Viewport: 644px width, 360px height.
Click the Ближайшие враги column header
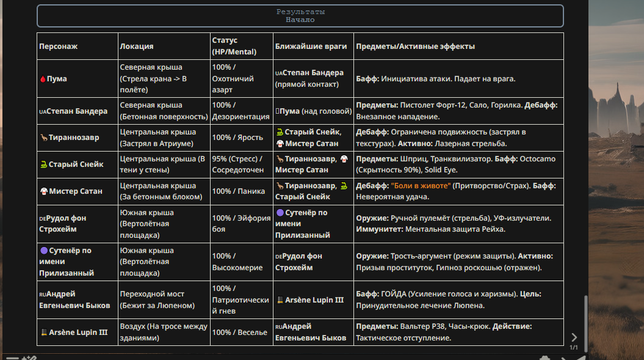(311, 46)
